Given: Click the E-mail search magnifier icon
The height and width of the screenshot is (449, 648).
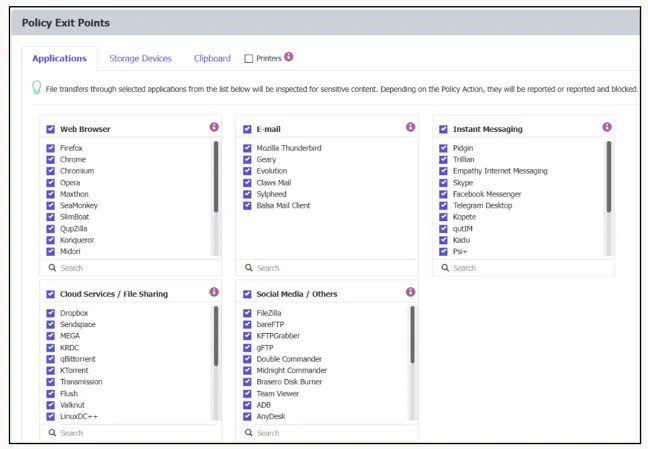Looking at the screenshot, I should point(248,267).
